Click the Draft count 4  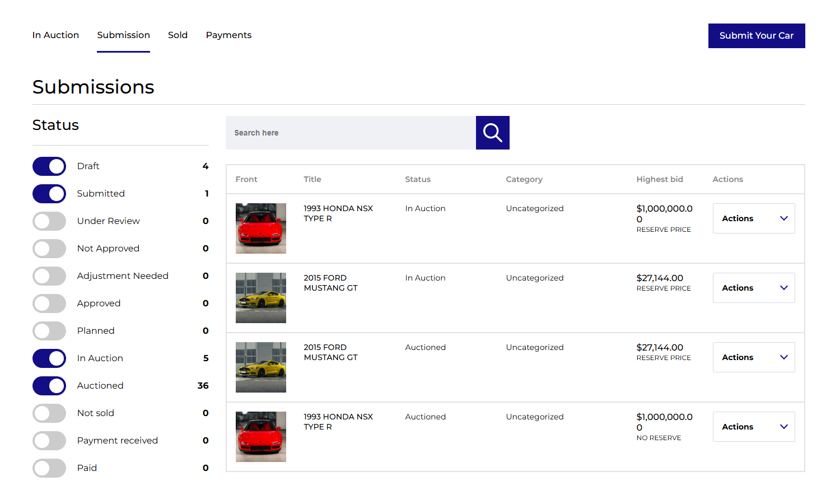click(206, 166)
